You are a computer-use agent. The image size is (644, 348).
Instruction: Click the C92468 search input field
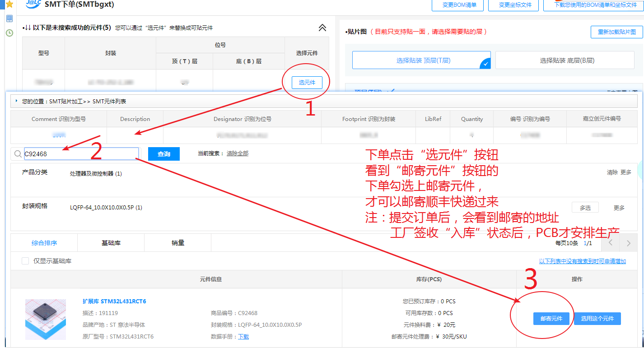[80, 154]
